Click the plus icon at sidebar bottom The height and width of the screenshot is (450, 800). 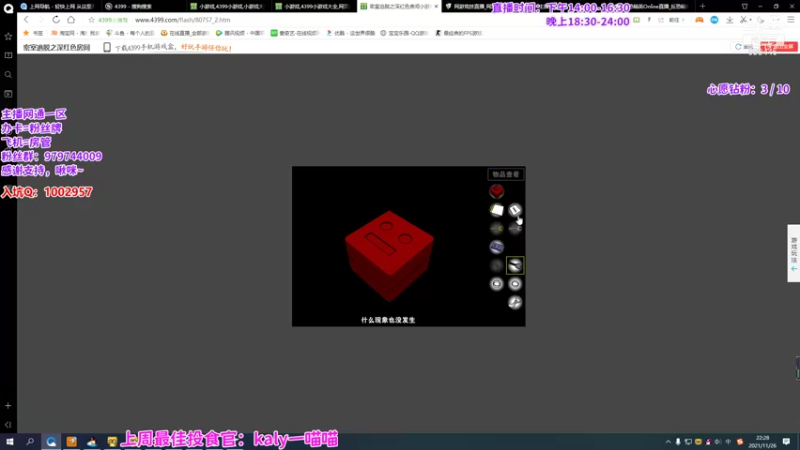8,406
